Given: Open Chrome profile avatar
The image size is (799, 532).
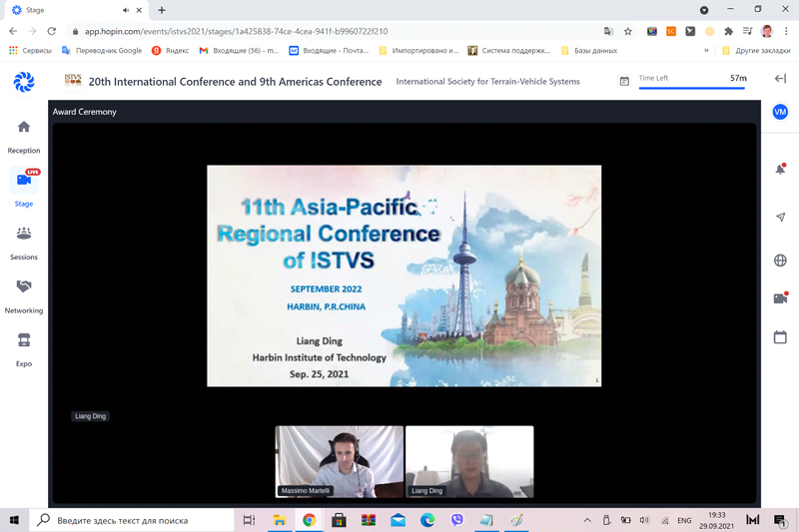Looking at the screenshot, I should tap(767, 31).
